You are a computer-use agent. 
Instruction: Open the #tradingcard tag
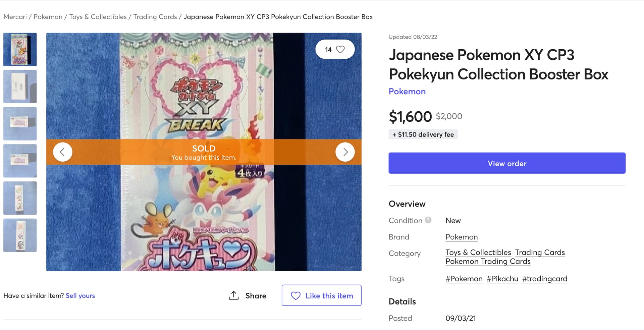[x=545, y=279]
